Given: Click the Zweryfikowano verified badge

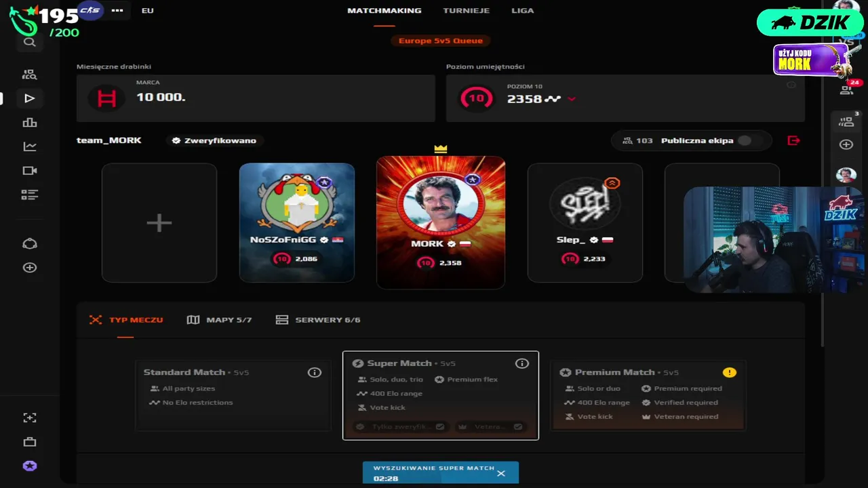Looking at the screenshot, I should (214, 140).
